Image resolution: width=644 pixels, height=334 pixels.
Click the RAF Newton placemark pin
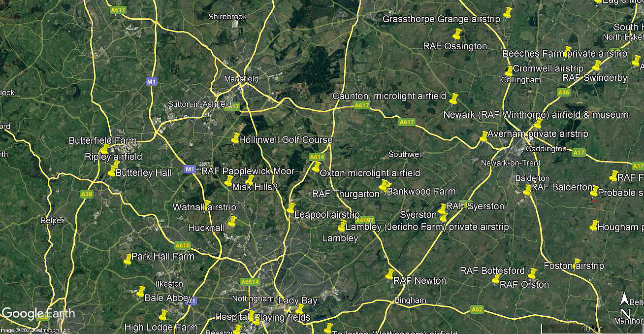(389, 274)
